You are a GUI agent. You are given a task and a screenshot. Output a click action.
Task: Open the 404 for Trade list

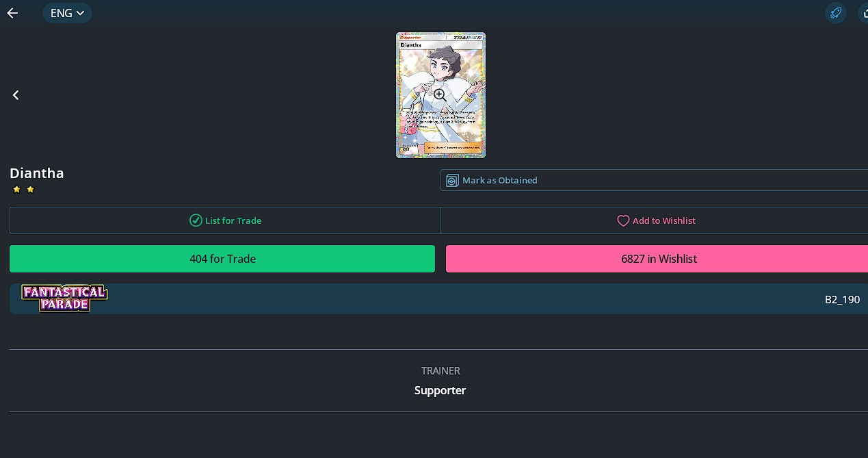222,259
